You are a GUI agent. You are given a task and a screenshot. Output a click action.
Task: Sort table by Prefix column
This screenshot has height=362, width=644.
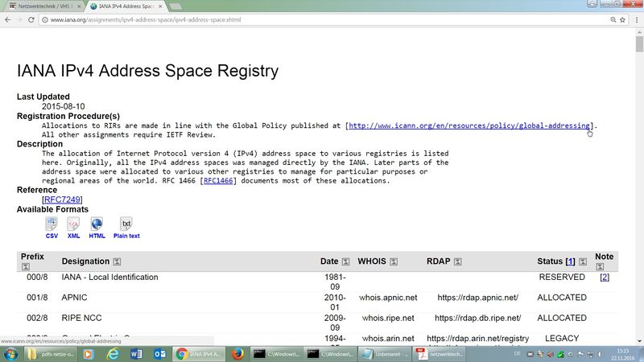pos(26,267)
